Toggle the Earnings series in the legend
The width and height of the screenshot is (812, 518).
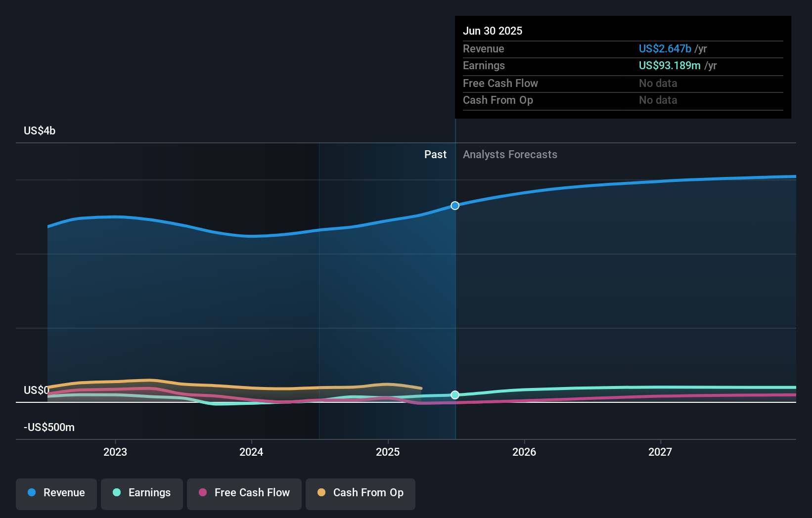click(142, 494)
